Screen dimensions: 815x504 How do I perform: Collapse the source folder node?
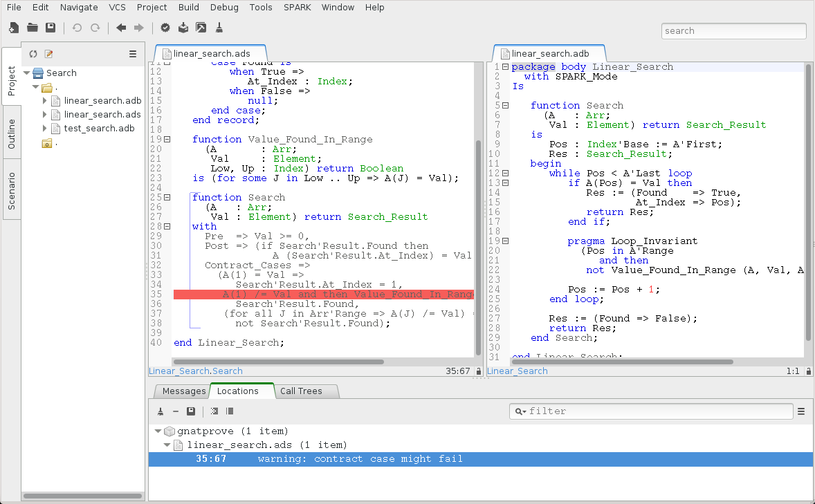pos(36,87)
